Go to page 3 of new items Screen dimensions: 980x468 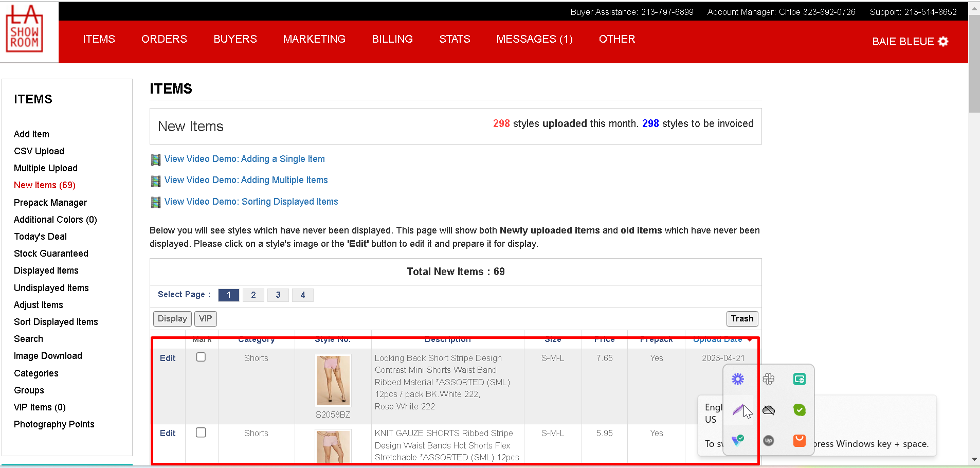point(278,295)
